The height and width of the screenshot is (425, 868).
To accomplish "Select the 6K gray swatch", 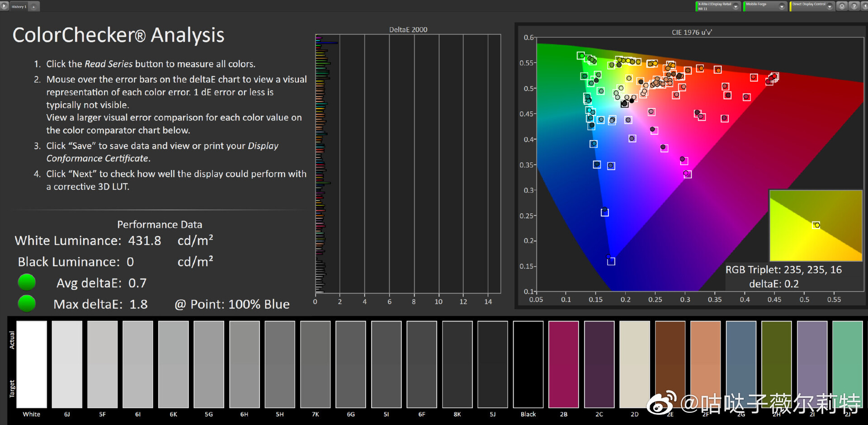I will point(174,364).
